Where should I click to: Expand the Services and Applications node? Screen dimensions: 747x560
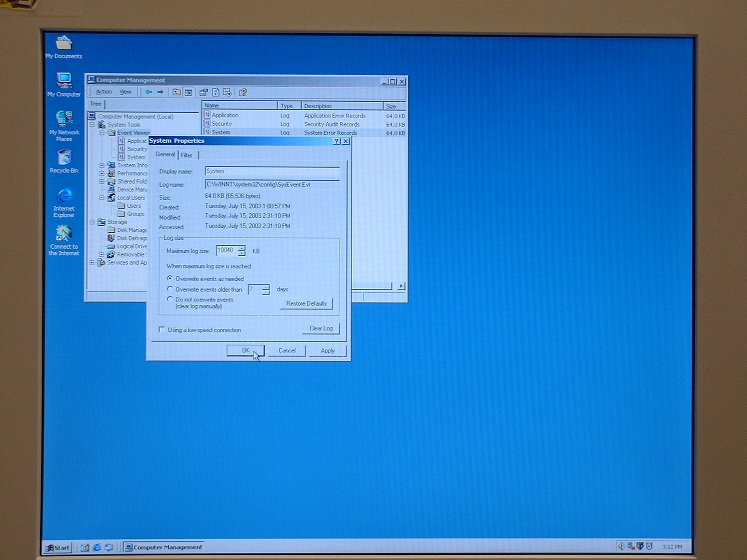[92, 263]
